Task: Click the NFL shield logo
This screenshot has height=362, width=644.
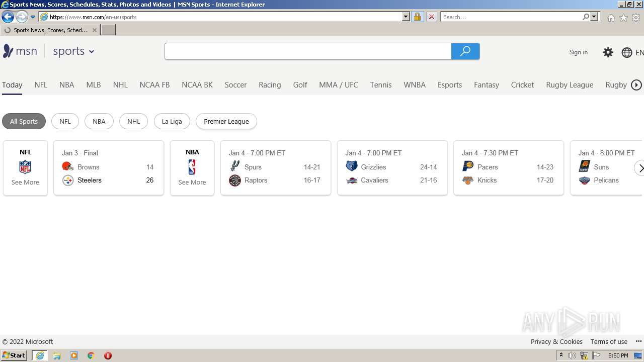Action: click(25, 167)
